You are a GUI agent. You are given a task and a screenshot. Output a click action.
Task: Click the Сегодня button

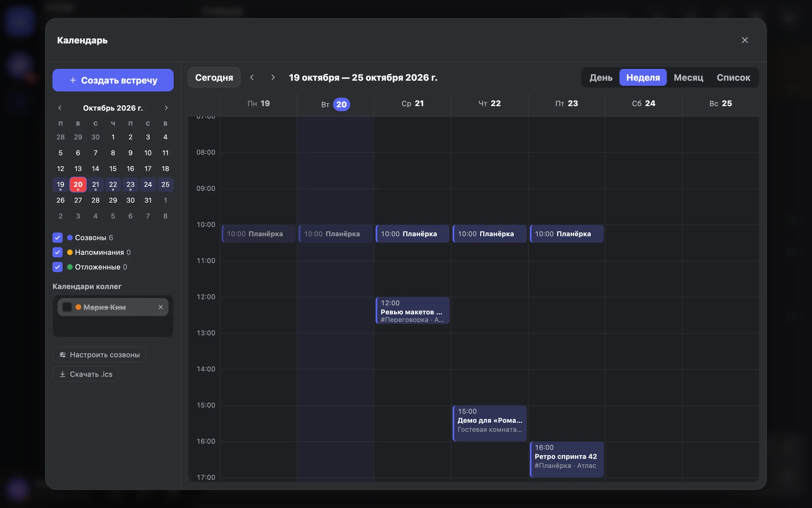(214, 78)
